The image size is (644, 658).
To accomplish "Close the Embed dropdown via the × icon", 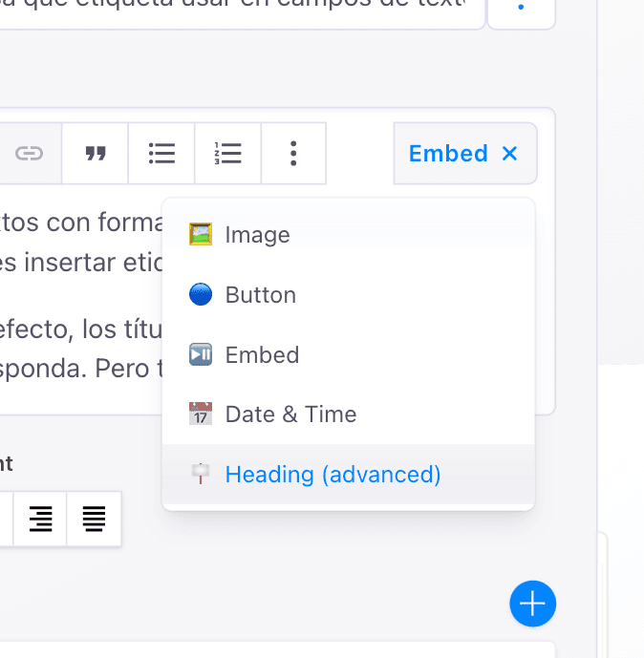I will coord(510,153).
